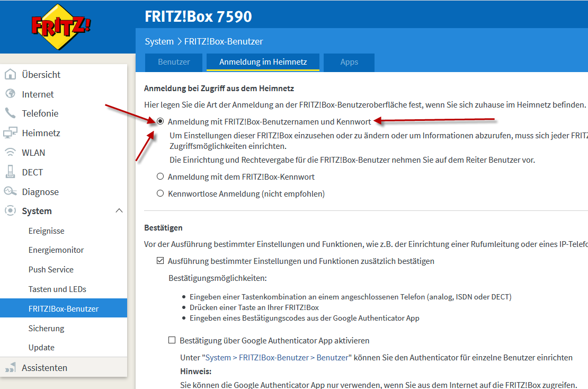Select Anmeldung mit dem FRITZ!Box-Kennwort option

(160, 176)
